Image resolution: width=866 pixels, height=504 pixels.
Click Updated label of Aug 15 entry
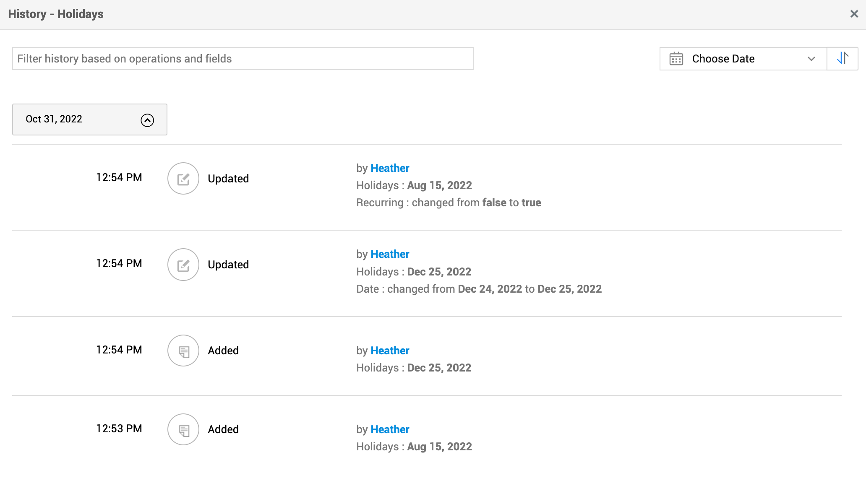(228, 179)
